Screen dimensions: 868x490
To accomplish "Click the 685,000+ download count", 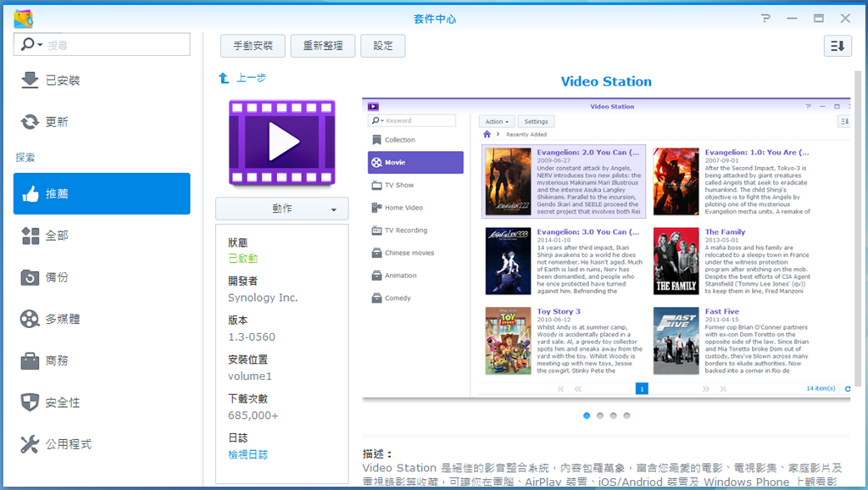I will pyautogui.click(x=253, y=415).
